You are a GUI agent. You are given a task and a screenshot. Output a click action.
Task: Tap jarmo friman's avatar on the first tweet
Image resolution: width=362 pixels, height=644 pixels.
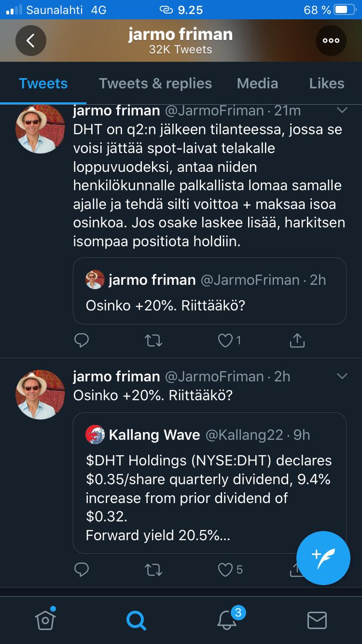pyautogui.click(x=41, y=129)
